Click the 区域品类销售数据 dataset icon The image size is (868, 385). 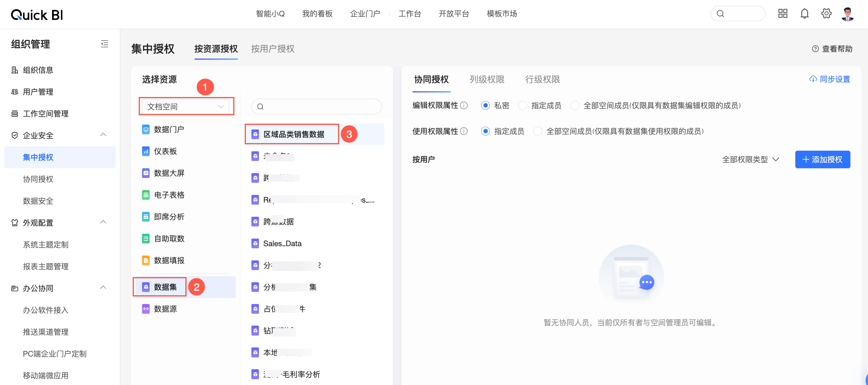[x=255, y=134]
